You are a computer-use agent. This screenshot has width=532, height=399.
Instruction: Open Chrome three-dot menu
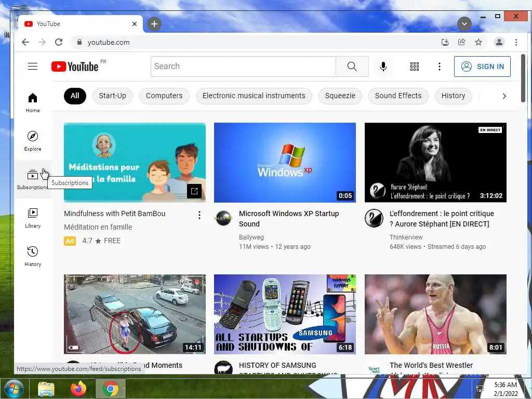click(516, 42)
